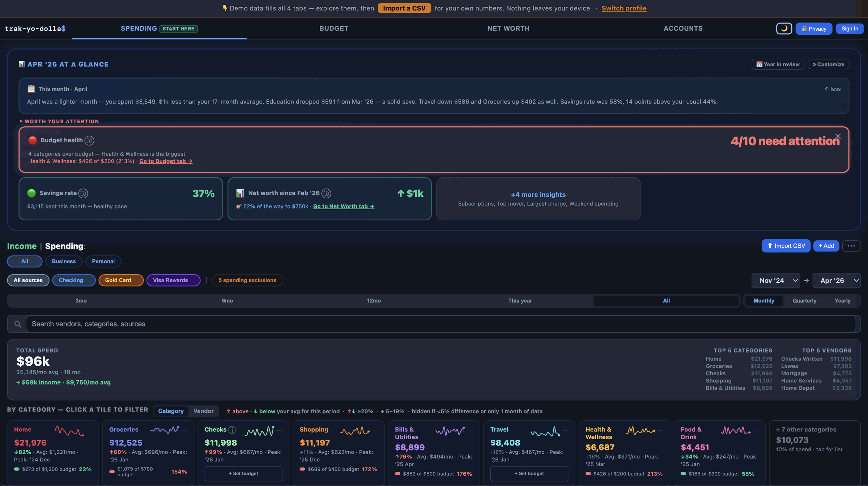Screen dimensions: 868x486
Task: Switch to the Budget tab
Action: pos(334,29)
